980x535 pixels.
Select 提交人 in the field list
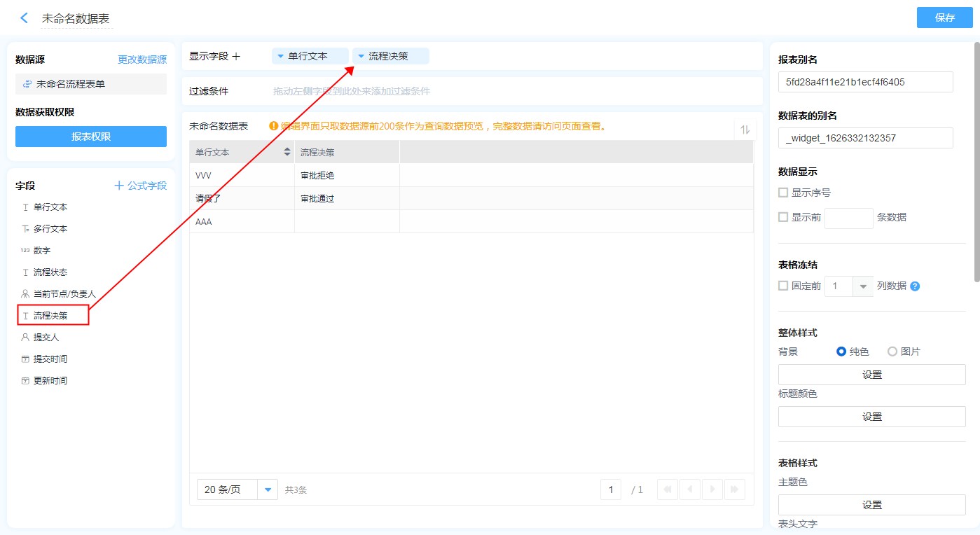point(46,337)
